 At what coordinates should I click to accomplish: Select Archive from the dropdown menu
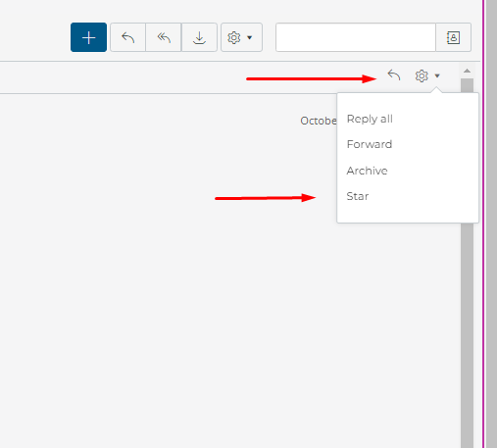pyautogui.click(x=367, y=171)
